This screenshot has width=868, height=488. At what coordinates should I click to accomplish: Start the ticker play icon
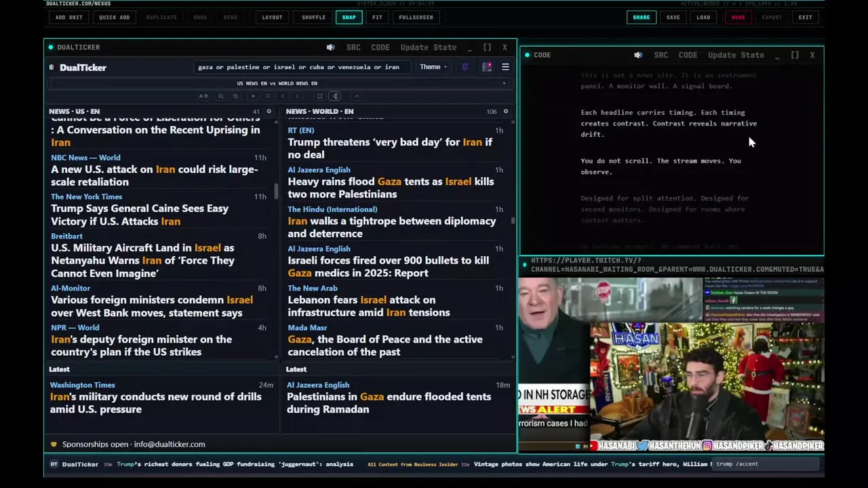click(253, 96)
